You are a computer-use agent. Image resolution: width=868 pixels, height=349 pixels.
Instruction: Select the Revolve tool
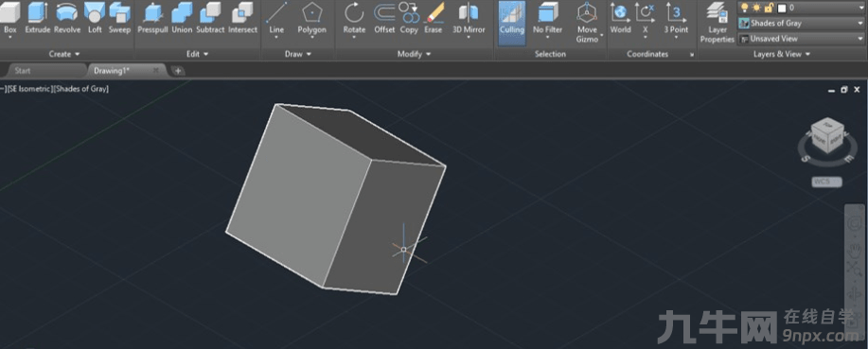point(67,18)
